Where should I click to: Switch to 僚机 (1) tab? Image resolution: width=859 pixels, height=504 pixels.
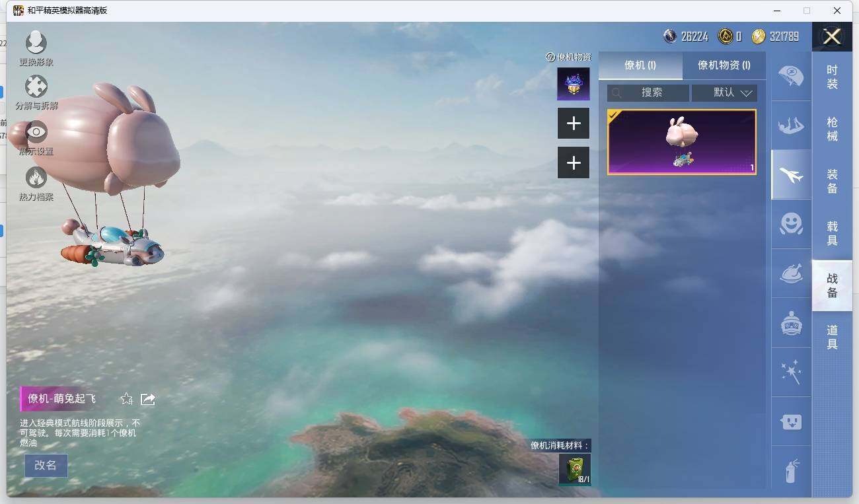click(640, 65)
